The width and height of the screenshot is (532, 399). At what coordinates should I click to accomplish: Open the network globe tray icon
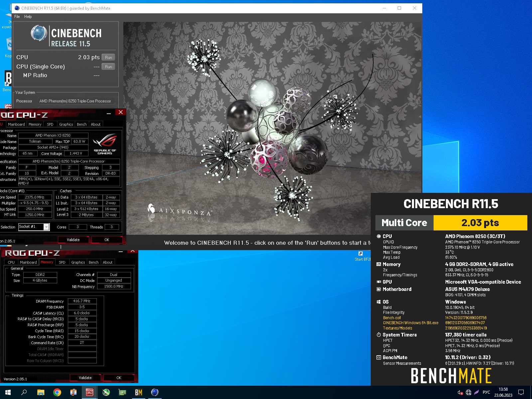click(468, 392)
